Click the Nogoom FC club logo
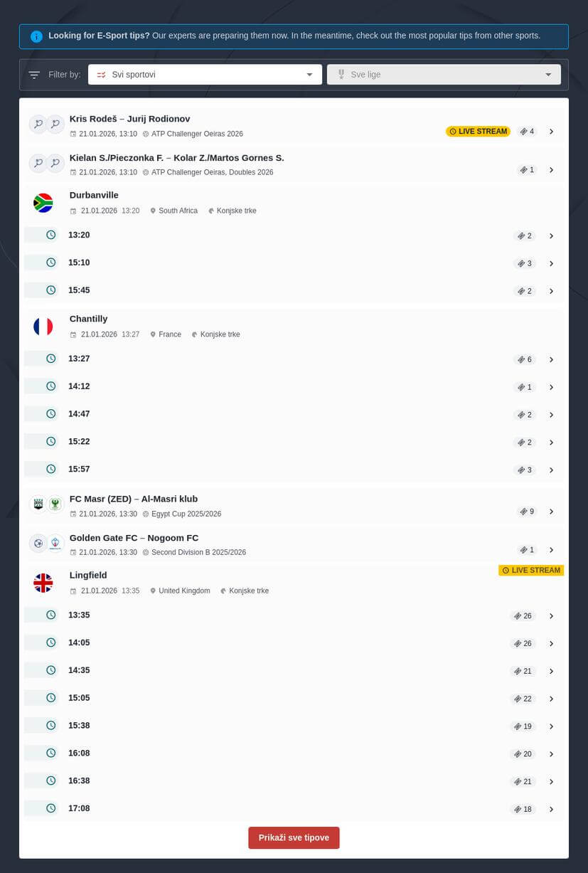 coord(55,542)
